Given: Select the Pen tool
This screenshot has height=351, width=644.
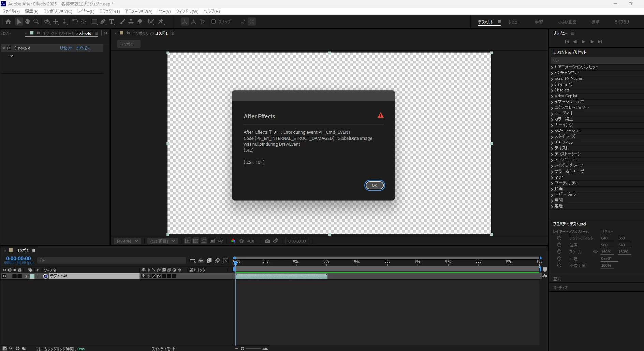Looking at the screenshot, I should click(103, 21).
